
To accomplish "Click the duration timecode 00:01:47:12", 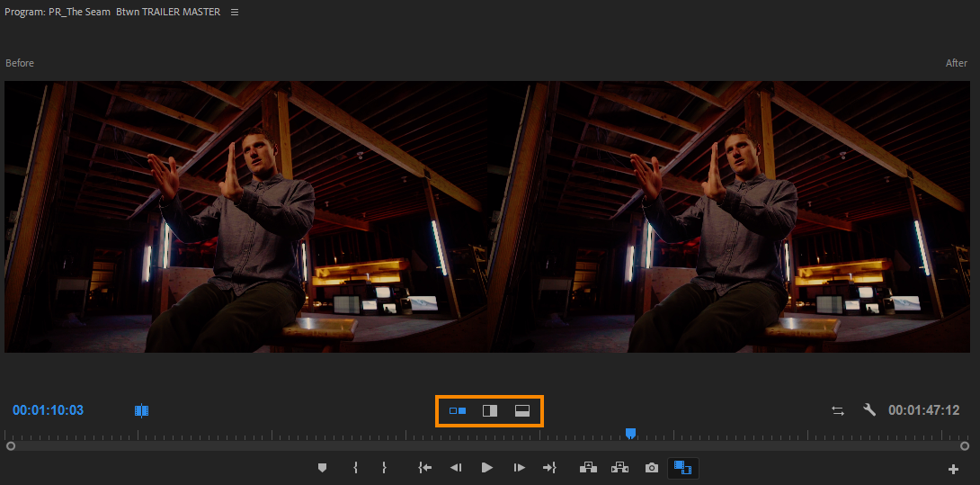I will 923,410.
